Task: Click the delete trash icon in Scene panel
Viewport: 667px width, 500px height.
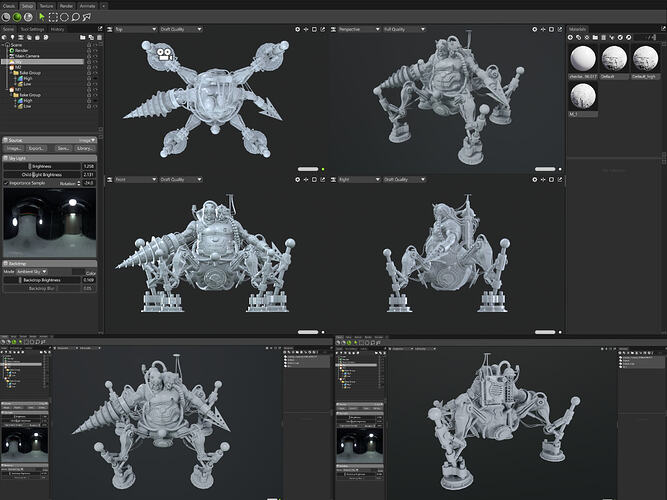Action: pos(98,37)
